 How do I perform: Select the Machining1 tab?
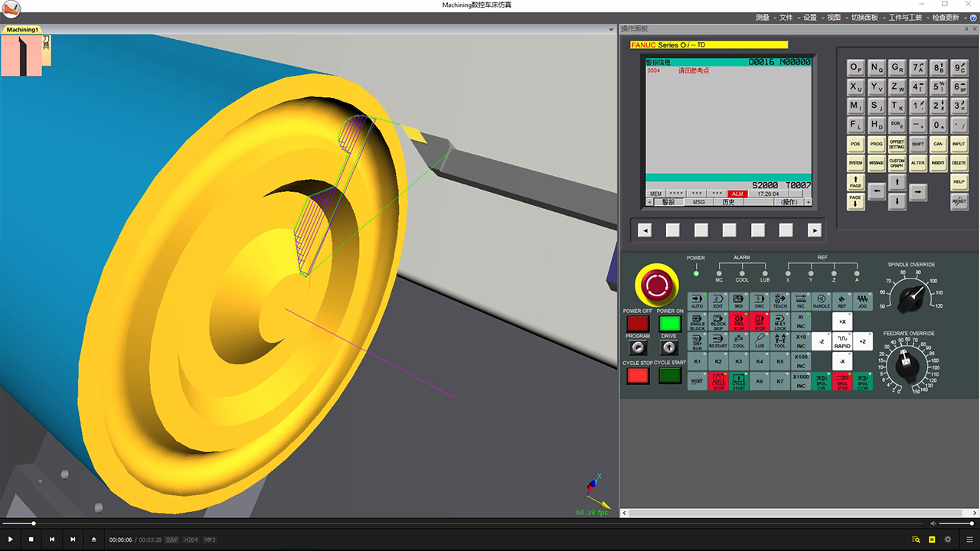tap(22, 30)
